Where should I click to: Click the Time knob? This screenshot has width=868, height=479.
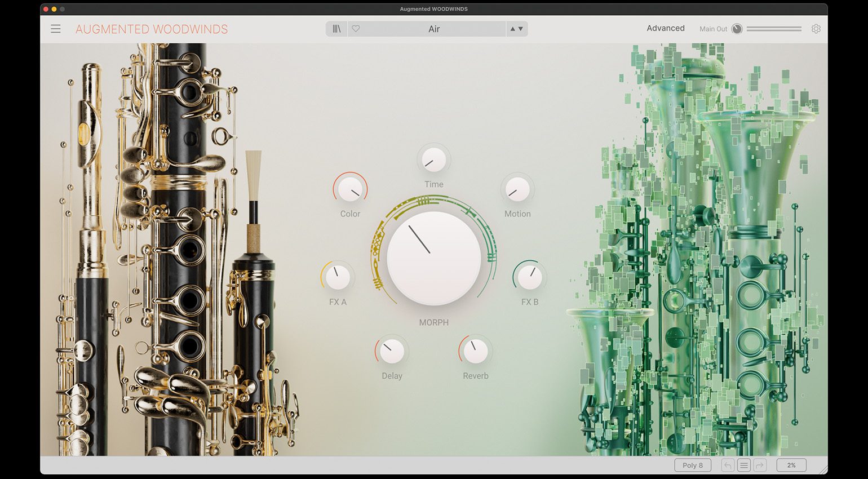click(x=434, y=160)
